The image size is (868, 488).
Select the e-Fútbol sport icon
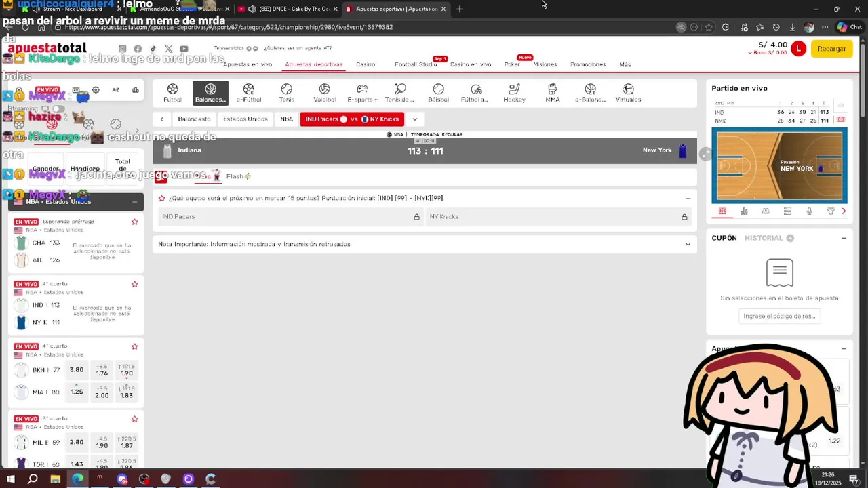coord(248,93)
